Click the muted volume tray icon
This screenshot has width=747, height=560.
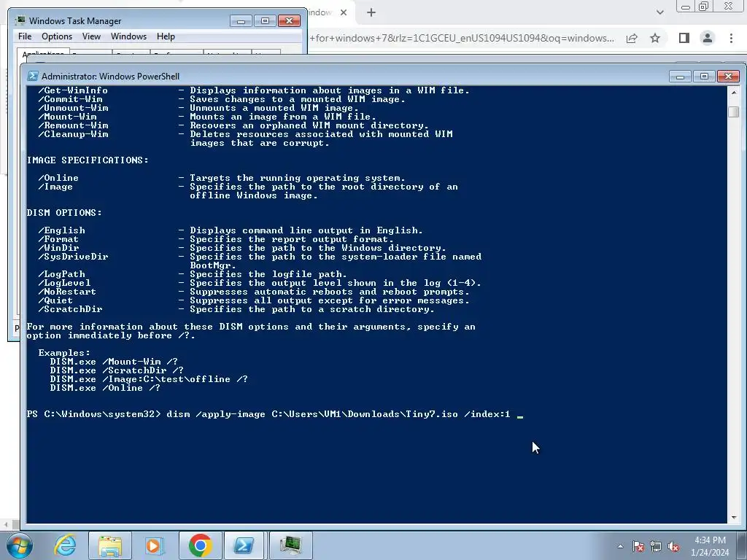point(673,546)
